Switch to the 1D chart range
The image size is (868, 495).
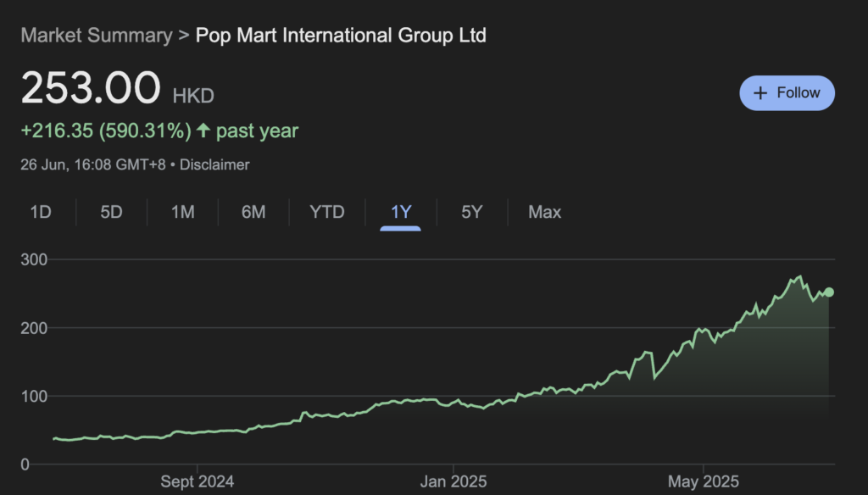coord(41,212)
